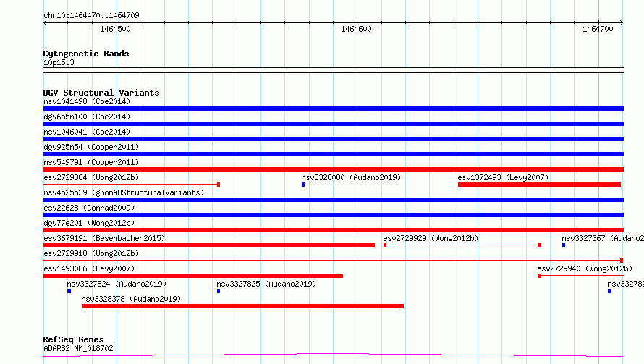Open the nsv1046041 (Coe2014) variant label

87,132
